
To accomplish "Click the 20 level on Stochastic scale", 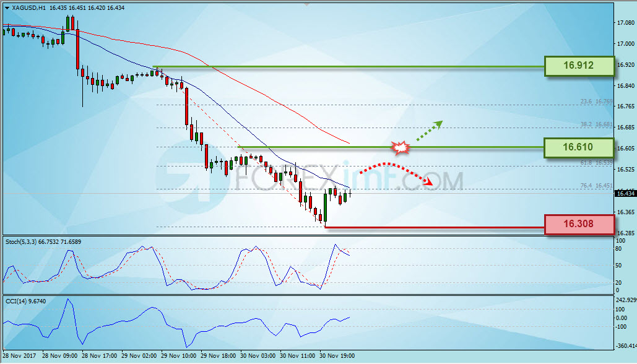I will click(x=618, y=282).
